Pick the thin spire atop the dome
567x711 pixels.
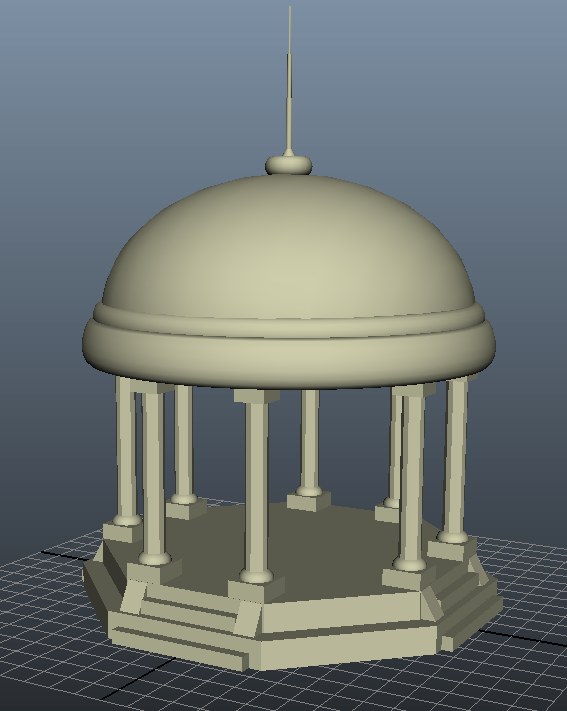coord(289,82)
